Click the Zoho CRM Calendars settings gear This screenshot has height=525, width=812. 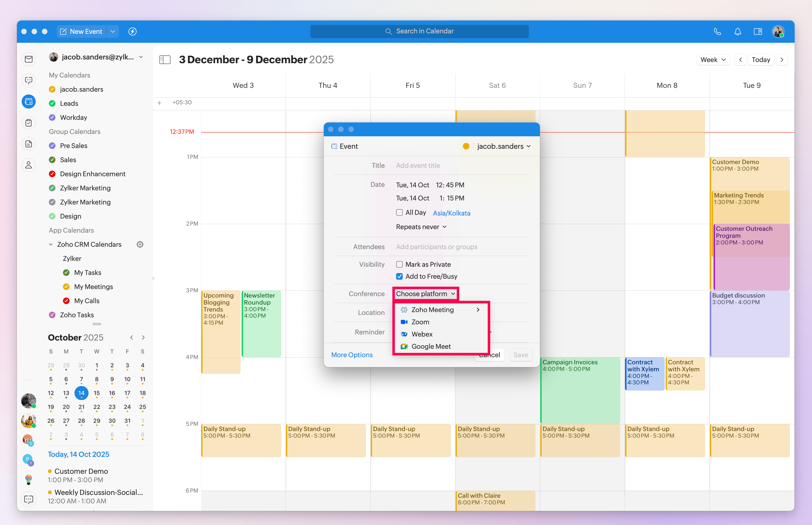tap(140, 244)
